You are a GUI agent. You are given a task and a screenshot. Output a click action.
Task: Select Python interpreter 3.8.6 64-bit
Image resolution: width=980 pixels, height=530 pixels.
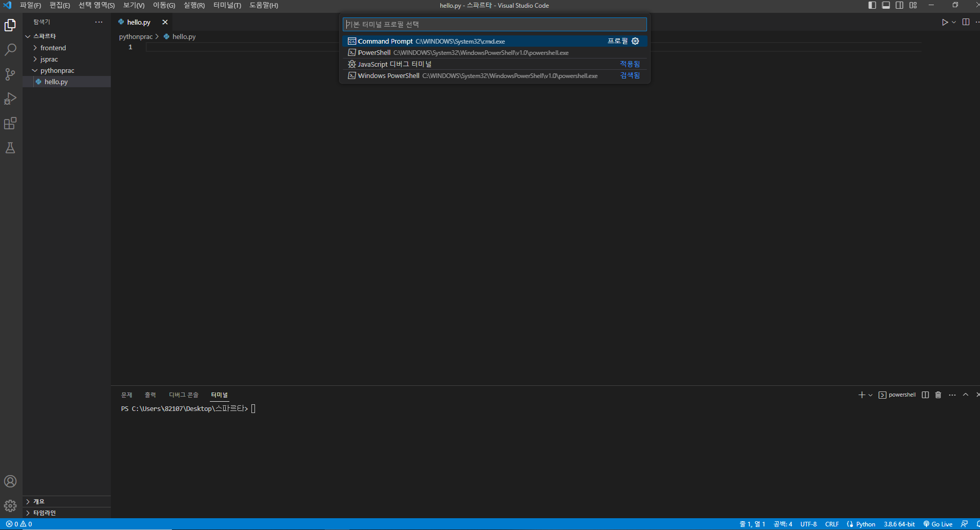tap(899, 524)
